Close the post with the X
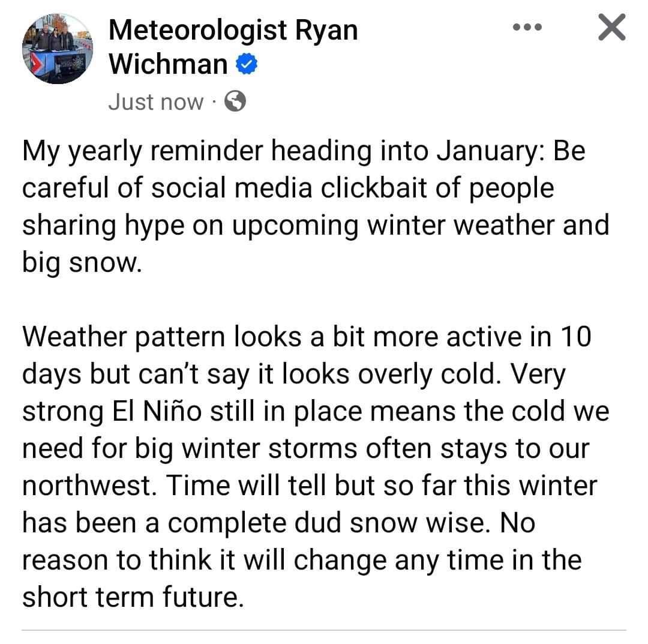This screenshot has height=644, width=648. [611, 27]
